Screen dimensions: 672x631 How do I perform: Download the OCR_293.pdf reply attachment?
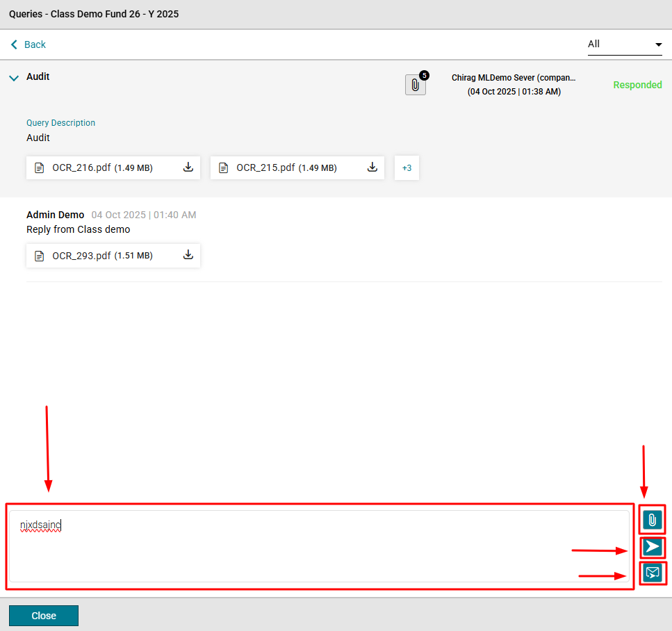point(188,255)
